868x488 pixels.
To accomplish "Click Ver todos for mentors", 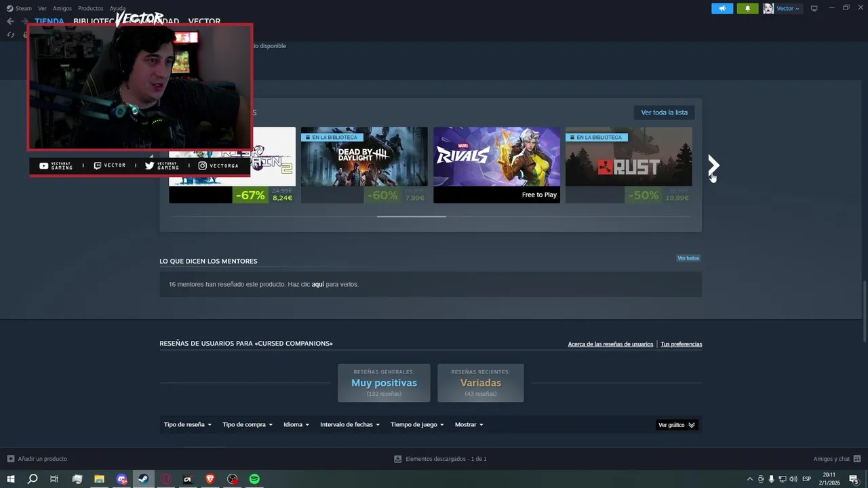I will [688, 258].
